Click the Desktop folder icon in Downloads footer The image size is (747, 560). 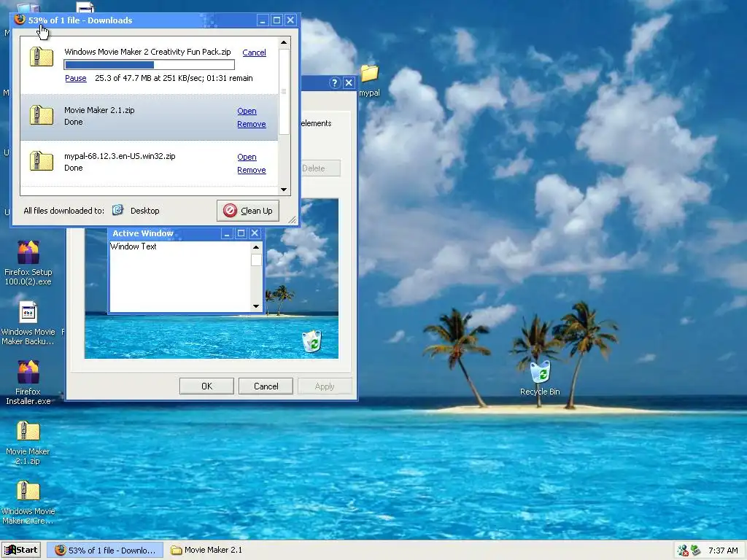(117, 210)
